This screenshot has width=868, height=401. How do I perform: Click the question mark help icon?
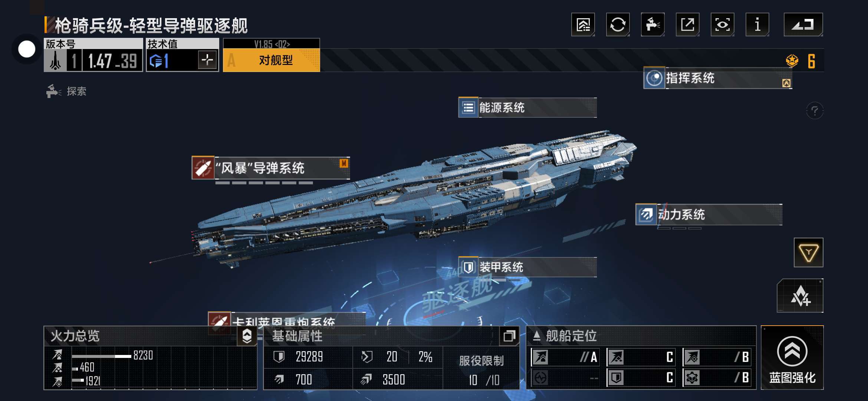(815, 111)
